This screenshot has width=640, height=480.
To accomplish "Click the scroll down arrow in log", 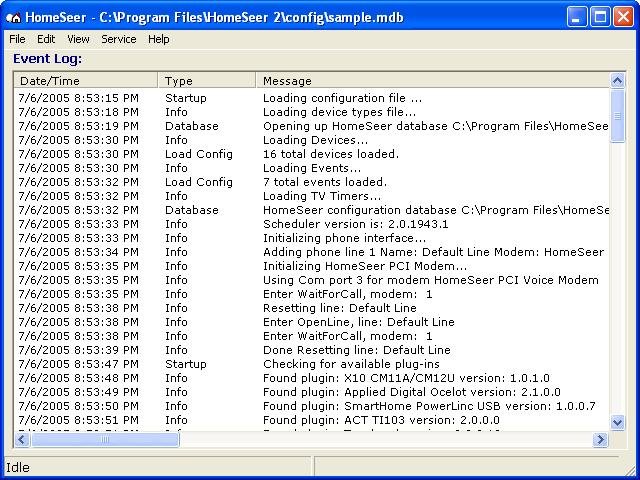I will point(618,422).
